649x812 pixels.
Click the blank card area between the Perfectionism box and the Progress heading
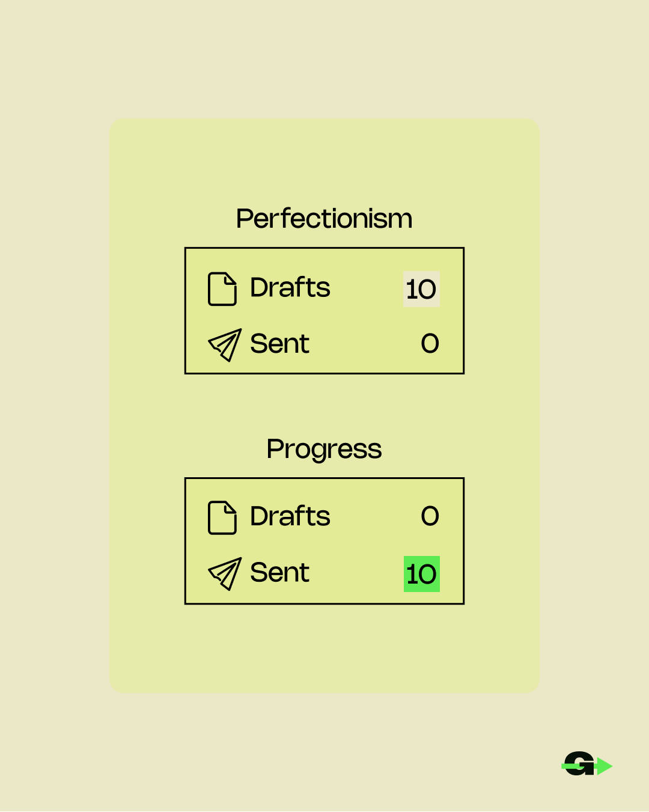click(x=324, y=403)
